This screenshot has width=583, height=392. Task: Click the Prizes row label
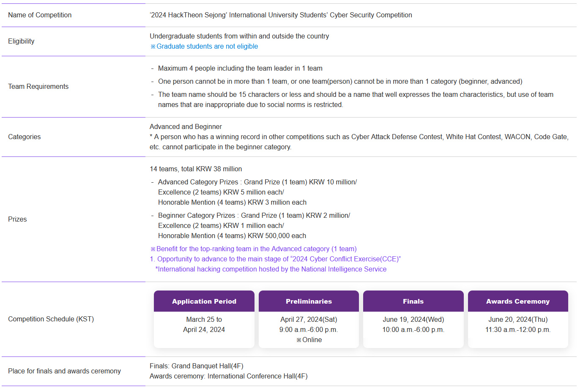(x=17, y=219)
